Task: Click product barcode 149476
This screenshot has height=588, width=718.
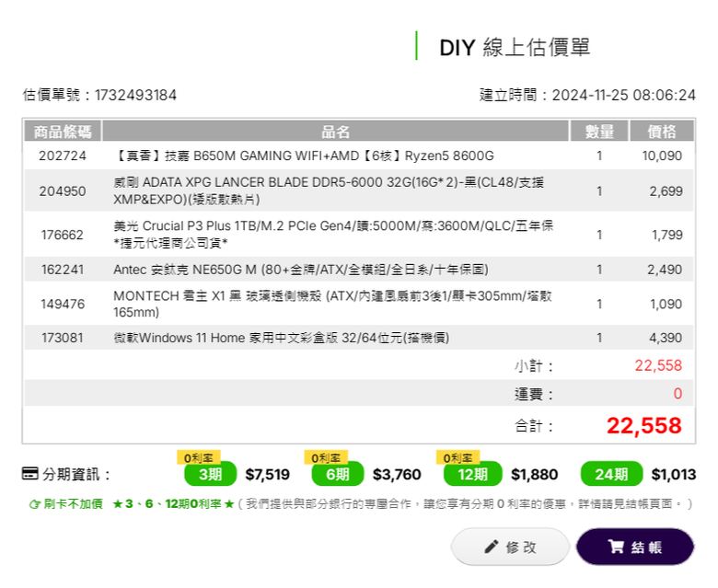Action: (x=63, y=304)
